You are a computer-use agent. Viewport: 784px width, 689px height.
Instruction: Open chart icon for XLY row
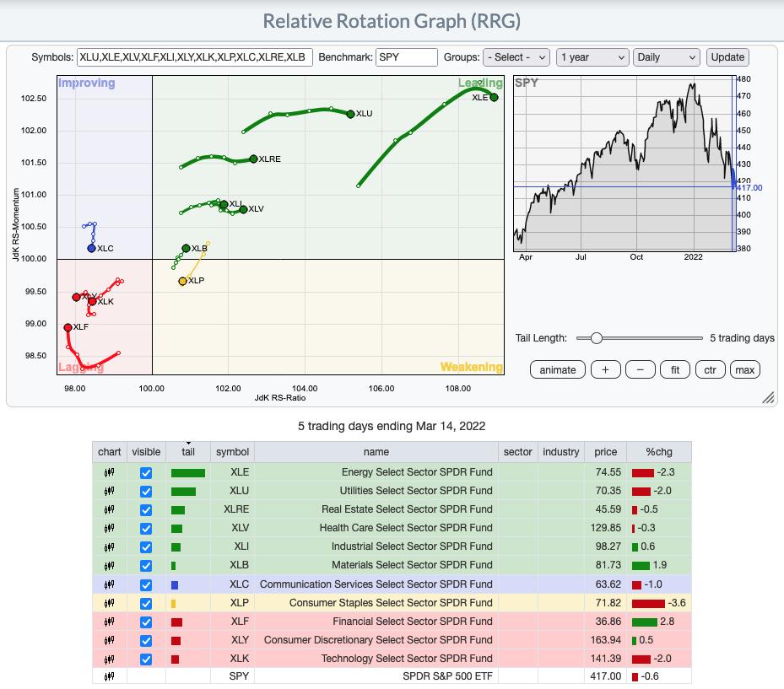coord(109,640)
